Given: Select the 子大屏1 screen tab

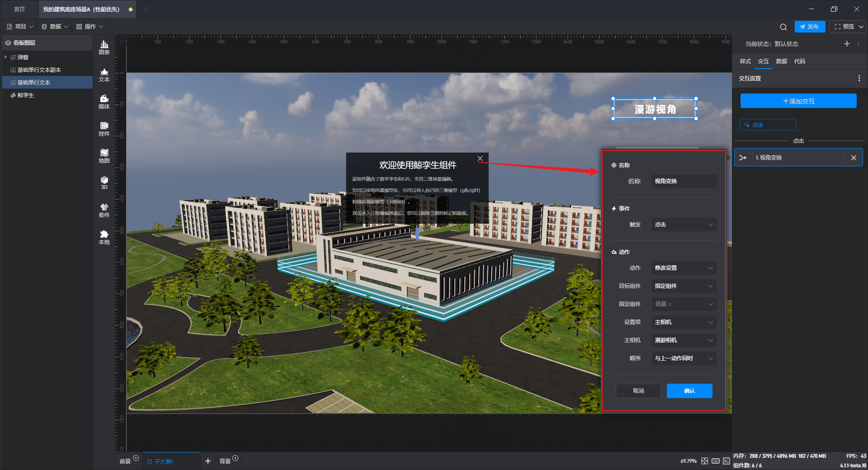Looking at the screenshot, I should click(172, 461).
